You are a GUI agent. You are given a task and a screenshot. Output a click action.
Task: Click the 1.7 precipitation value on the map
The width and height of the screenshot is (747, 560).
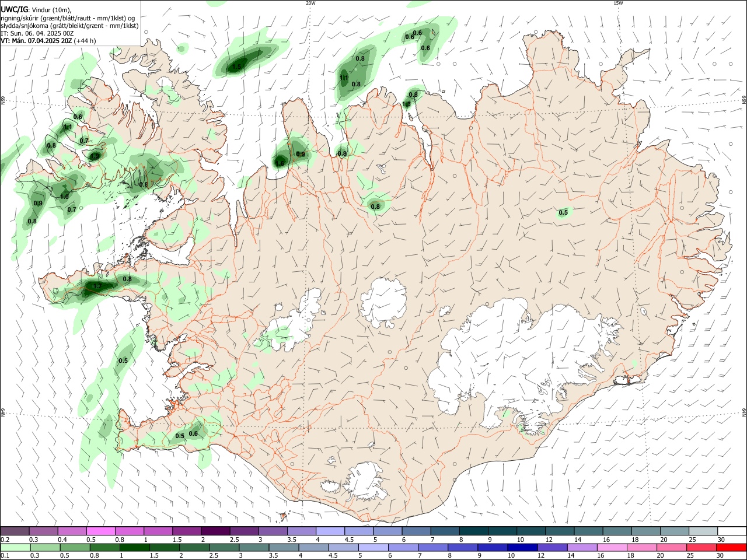click(x=97, y=286)
